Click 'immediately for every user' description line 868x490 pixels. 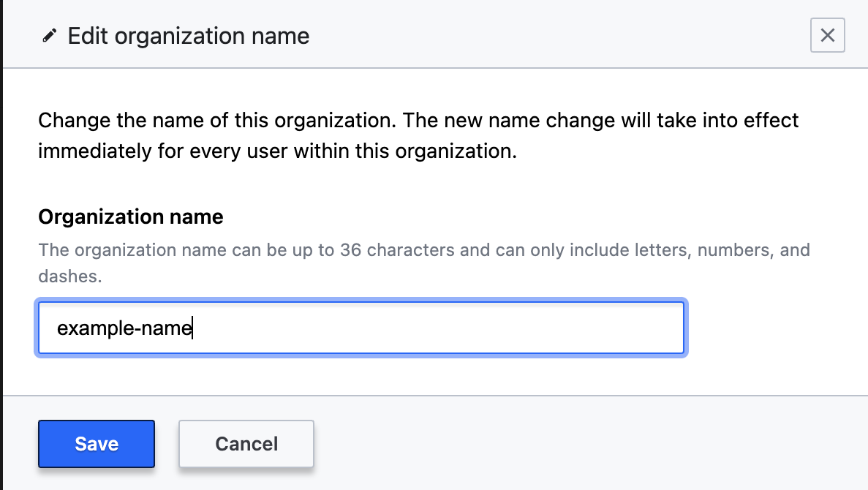pos(276,152)
